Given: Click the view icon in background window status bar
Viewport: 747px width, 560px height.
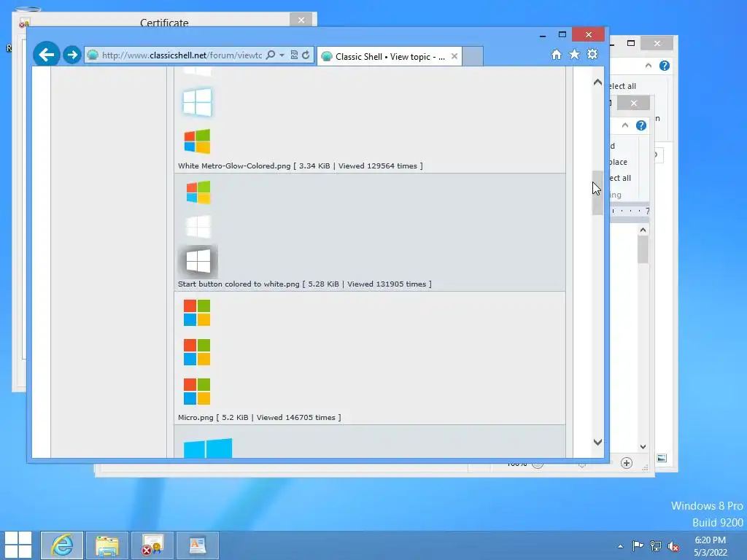Looking at the screenshot, I should point(662,458).
